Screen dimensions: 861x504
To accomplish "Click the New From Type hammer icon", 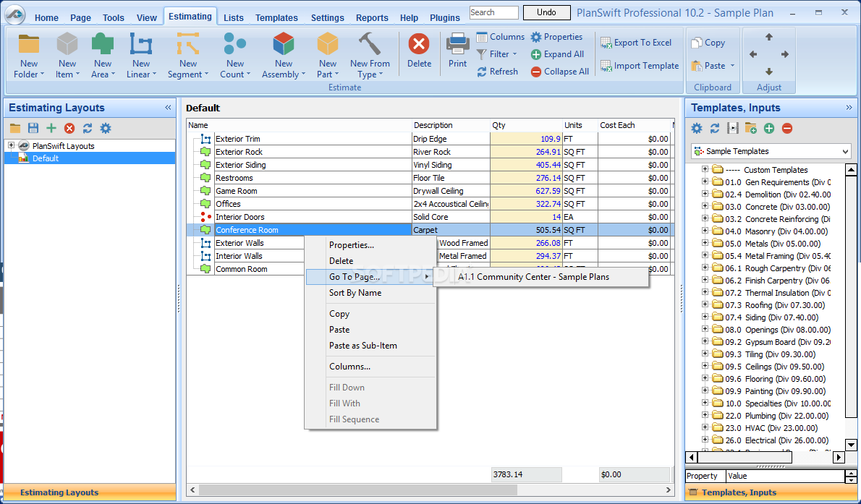I will (x=370, y=44).
